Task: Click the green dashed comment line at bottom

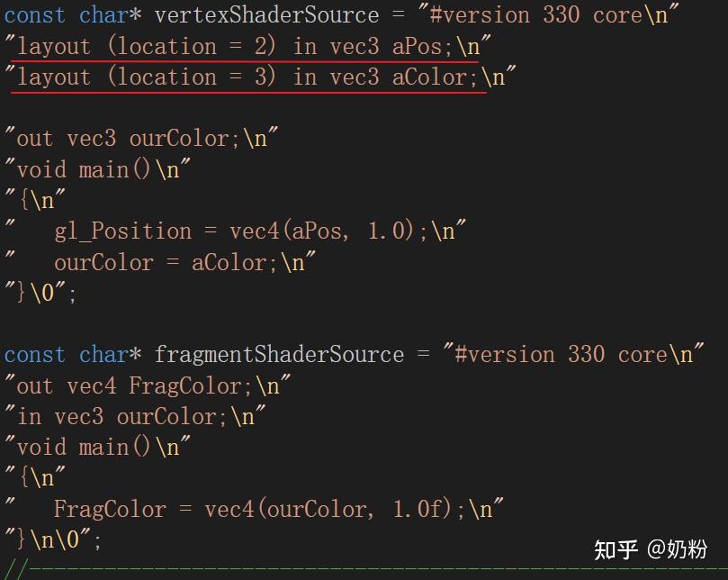Action: pyautogui.click(x=367, y=569)
